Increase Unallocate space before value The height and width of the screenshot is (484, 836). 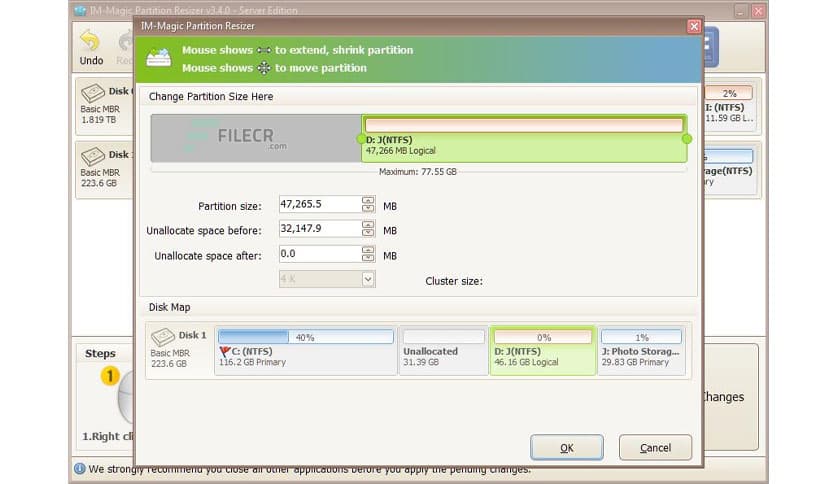coord(368,225)
